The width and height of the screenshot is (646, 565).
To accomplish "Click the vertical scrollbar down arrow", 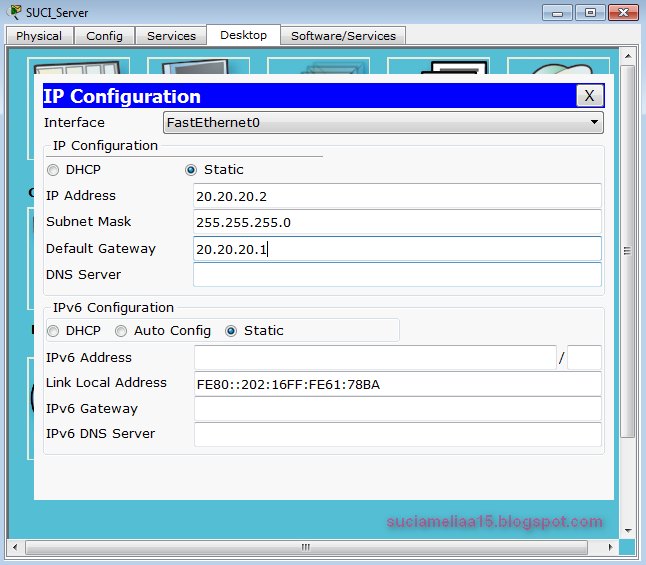I will pos(628,530).
